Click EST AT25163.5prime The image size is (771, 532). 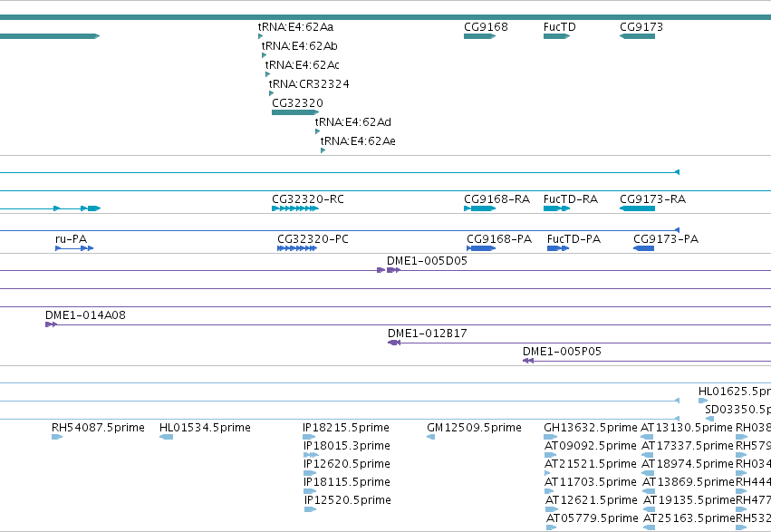(650, 527)
